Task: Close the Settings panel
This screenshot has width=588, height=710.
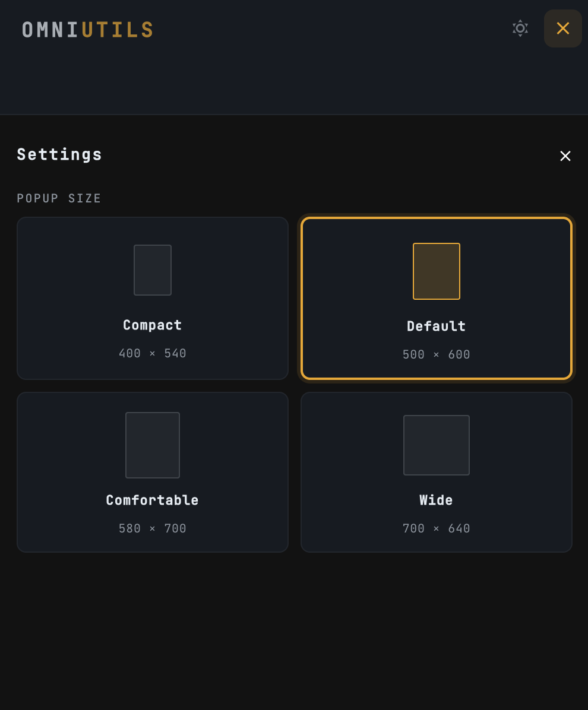Action: click(x=565, y=156)
